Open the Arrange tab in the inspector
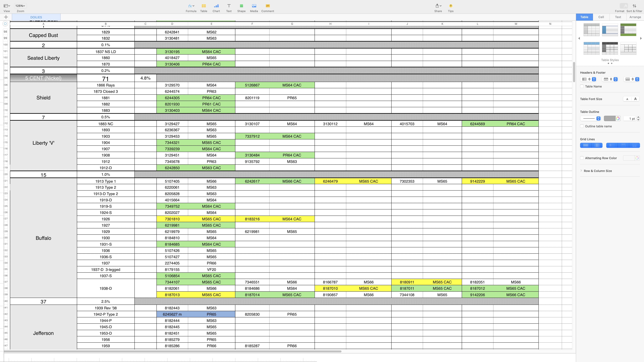Viewport: 644px width, 362px height. point(635,17)
